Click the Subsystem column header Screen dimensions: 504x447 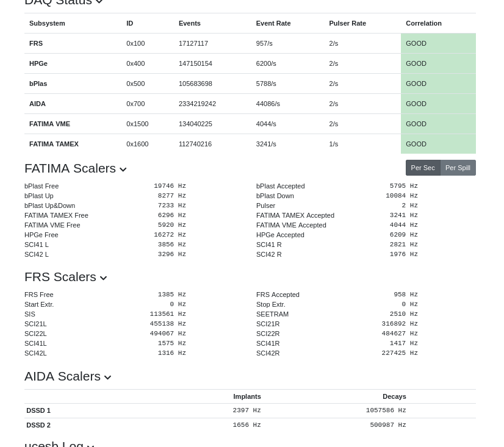[x=47, y=23]
